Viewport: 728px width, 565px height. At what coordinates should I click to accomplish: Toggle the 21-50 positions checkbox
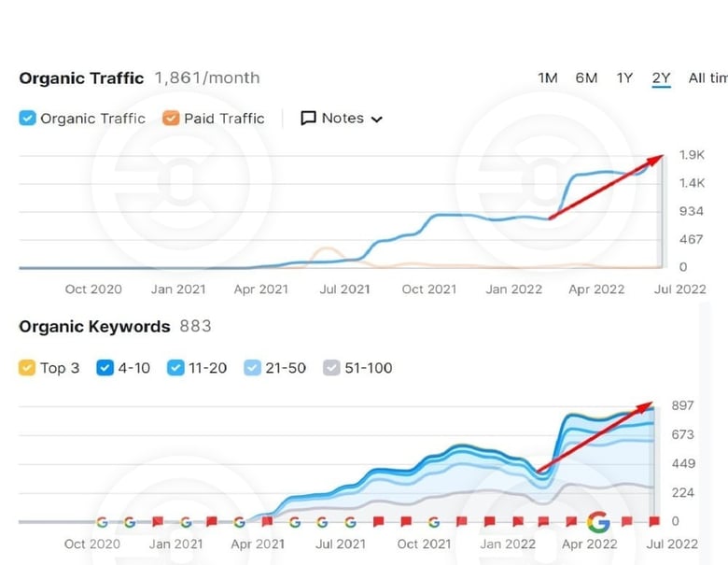(252, 368)
